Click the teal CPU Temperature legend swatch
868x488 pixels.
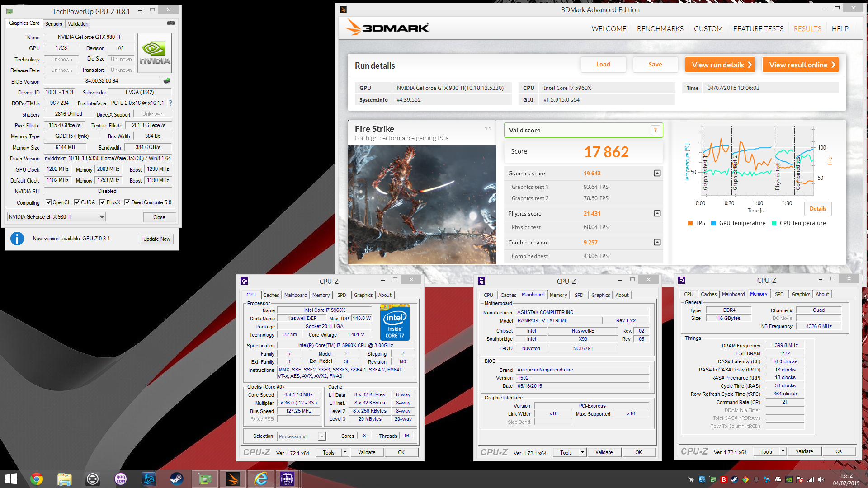click(774, 223)
